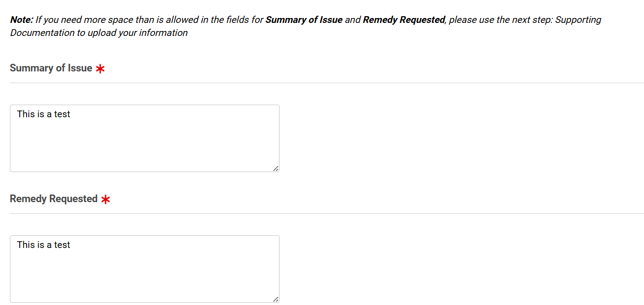Click the red asterisk beside Summary of Issue
644x305 pixels.
coord(100,69)
